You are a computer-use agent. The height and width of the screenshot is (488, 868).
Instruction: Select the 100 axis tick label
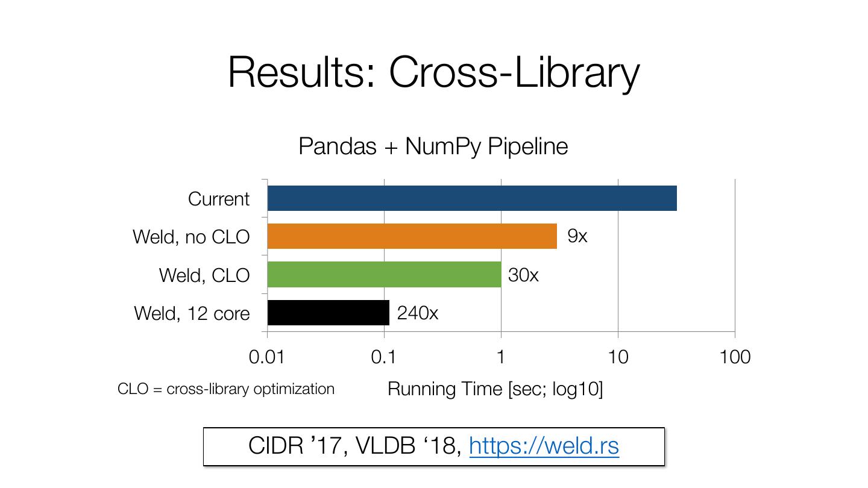(x=735, y=357)
